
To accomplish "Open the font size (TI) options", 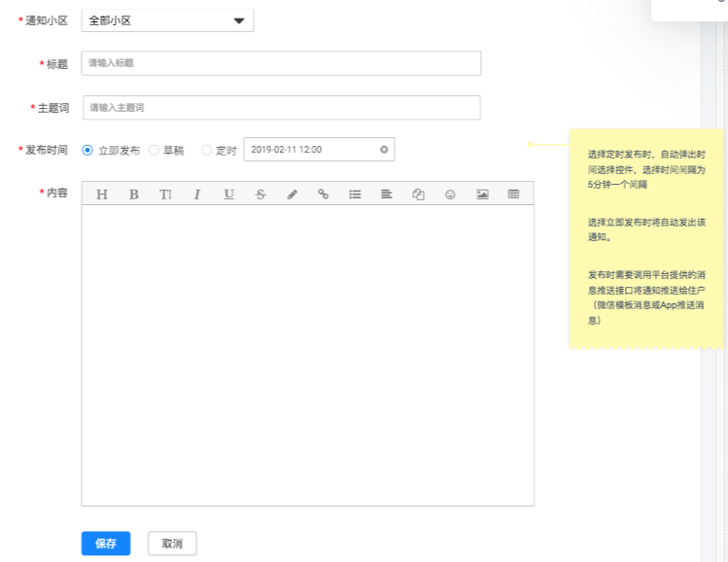I will tap(165, 194).
